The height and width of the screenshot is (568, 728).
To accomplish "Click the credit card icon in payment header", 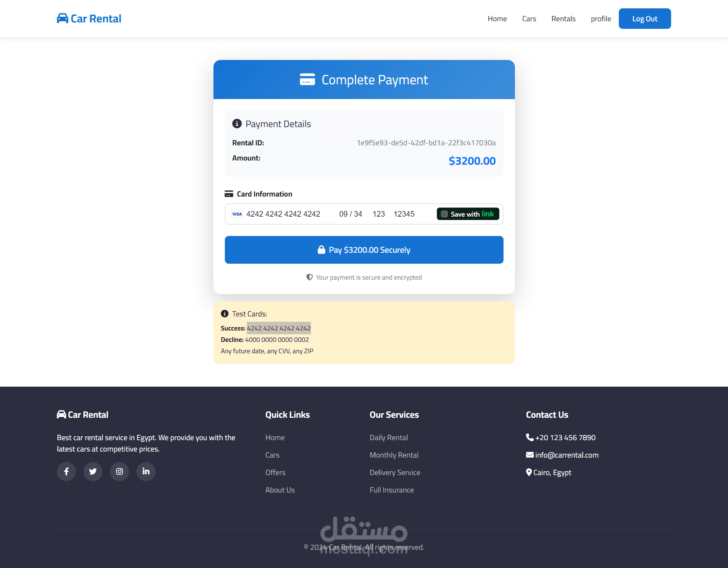I will [x=307, y=80].
